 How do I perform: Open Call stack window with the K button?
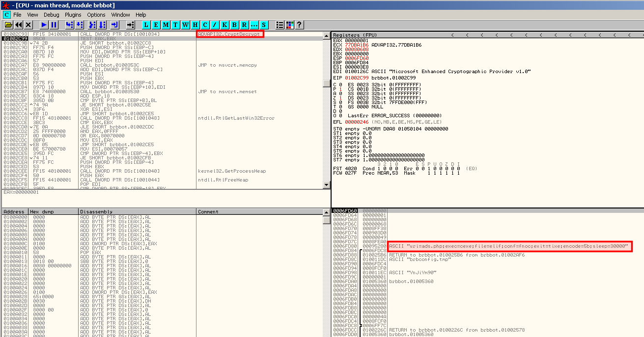tap(225, 25)
